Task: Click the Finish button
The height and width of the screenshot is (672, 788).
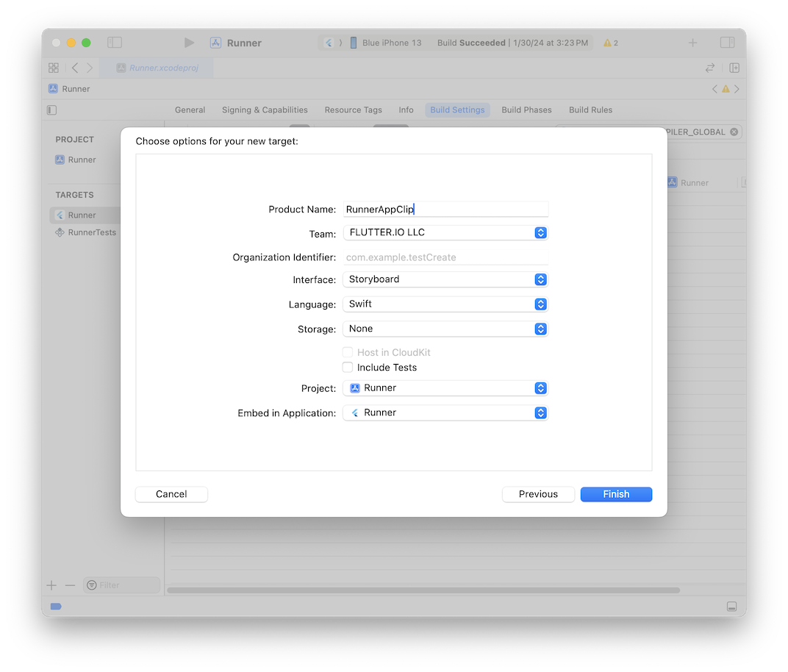Action: pos(616,494)
